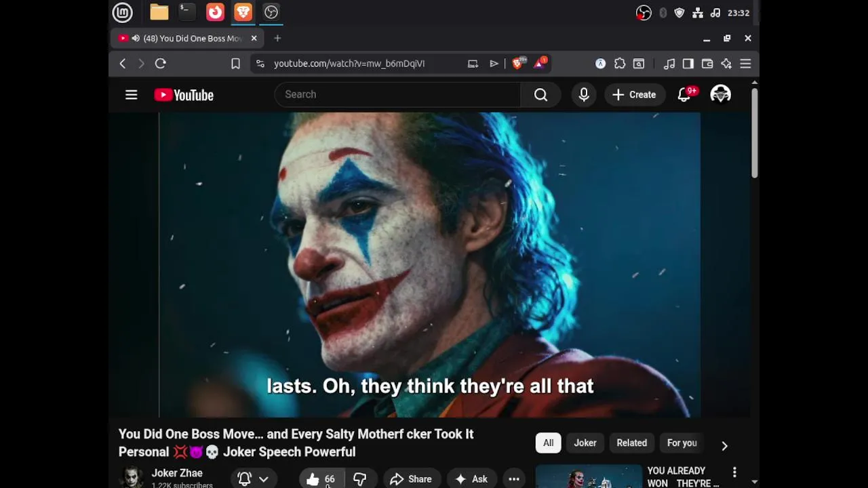
Task: Share this video
Action: (411, 479)
